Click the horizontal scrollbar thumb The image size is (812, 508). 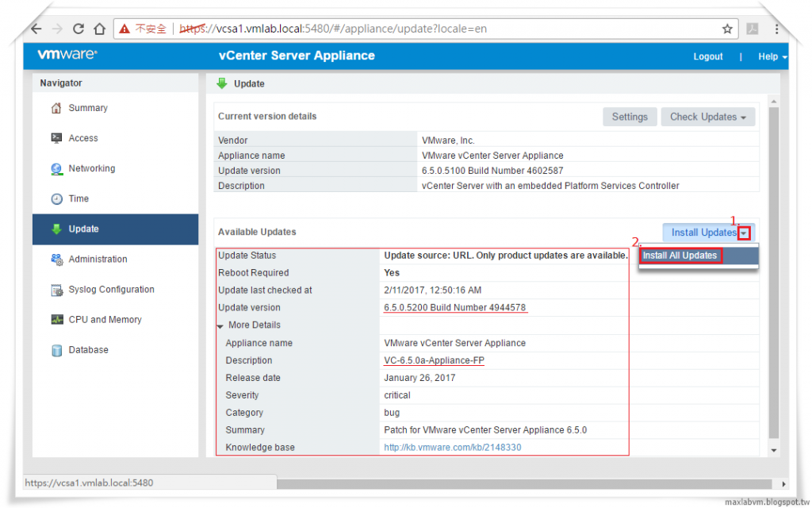(x=525, y=484)
